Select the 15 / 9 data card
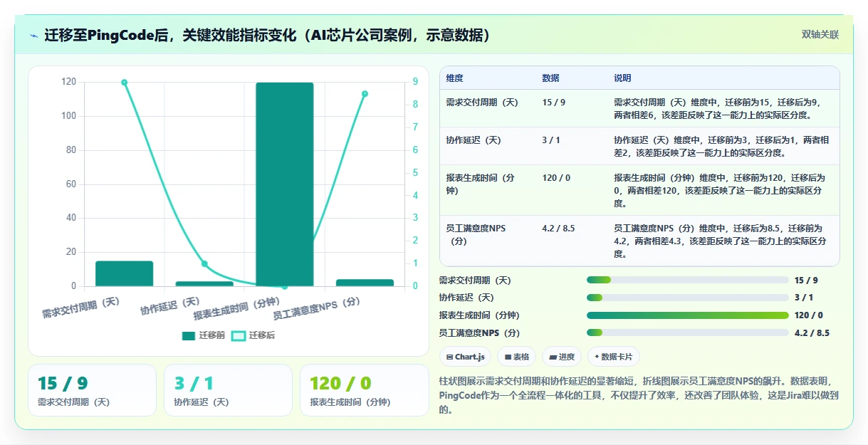This screenshot has height=445, width=868. coord(92,390)
